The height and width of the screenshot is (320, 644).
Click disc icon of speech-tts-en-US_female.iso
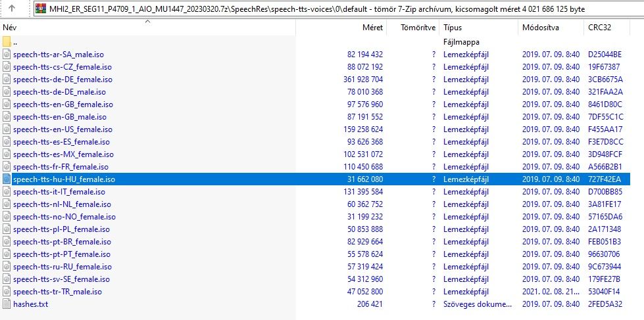tap(7, 129)
